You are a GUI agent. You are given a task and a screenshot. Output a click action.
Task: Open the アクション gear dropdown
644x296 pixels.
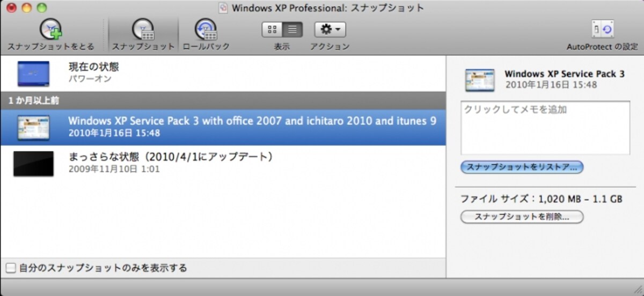click(330, 29)
